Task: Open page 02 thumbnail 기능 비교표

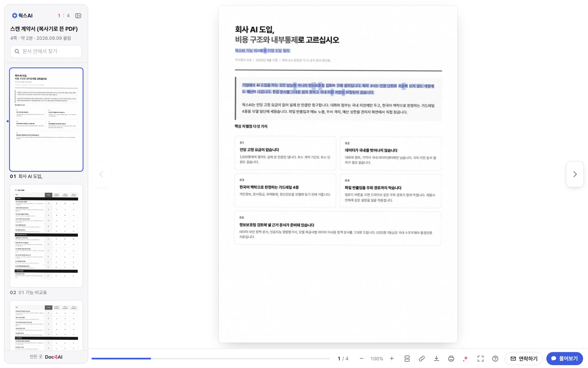Action: (46, 236)
